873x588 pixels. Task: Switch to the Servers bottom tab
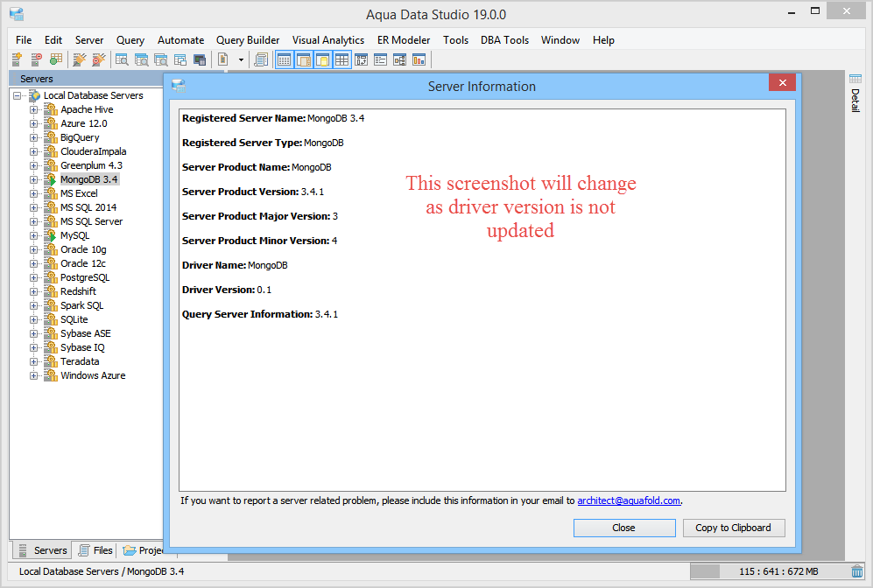pos(42,550)
